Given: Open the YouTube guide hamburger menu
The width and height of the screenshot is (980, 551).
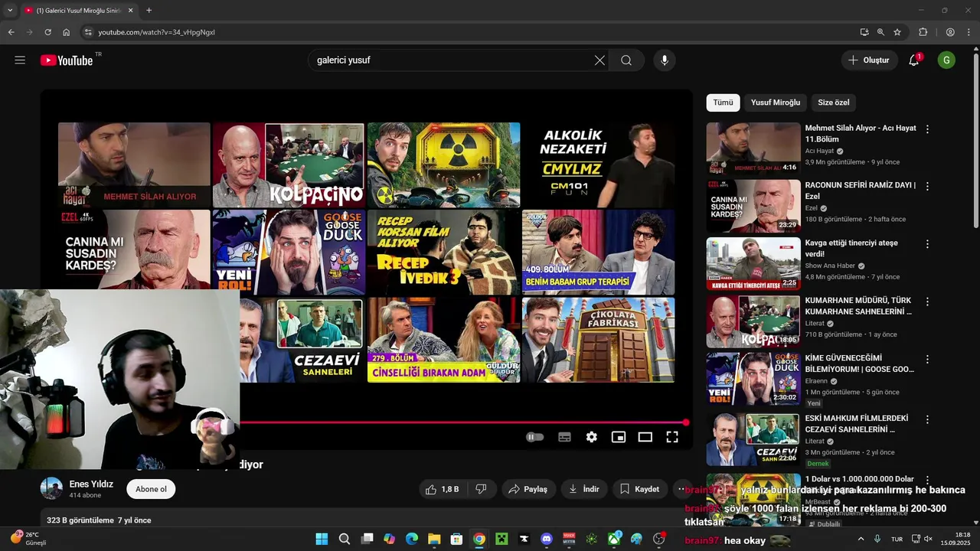Looking at the screenshot, I should tap(20, 60).
